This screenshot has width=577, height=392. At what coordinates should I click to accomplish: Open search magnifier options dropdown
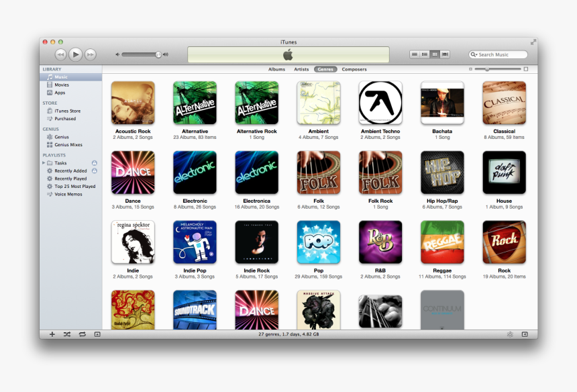474,54
